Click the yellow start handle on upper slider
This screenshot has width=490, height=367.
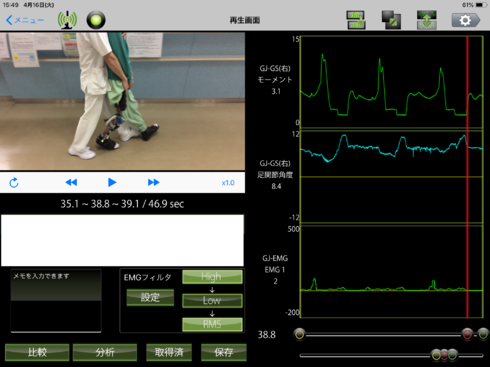300,334
